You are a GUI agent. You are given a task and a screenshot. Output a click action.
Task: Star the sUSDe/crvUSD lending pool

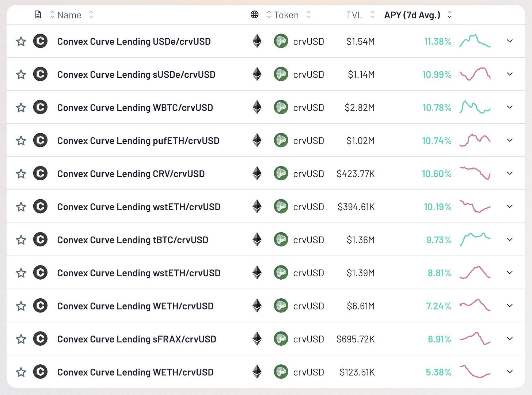pos(21,74)
